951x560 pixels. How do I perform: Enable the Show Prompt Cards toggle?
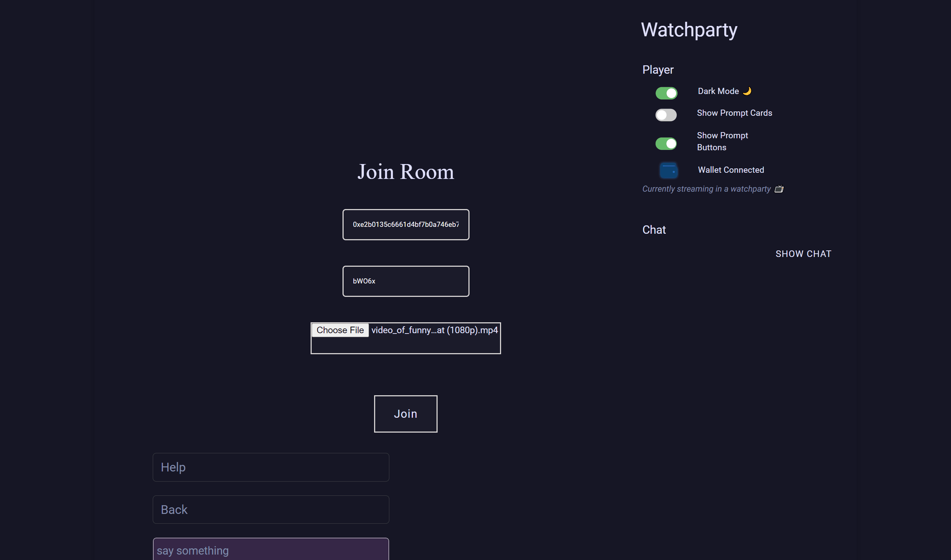click(x=666, y=115)
